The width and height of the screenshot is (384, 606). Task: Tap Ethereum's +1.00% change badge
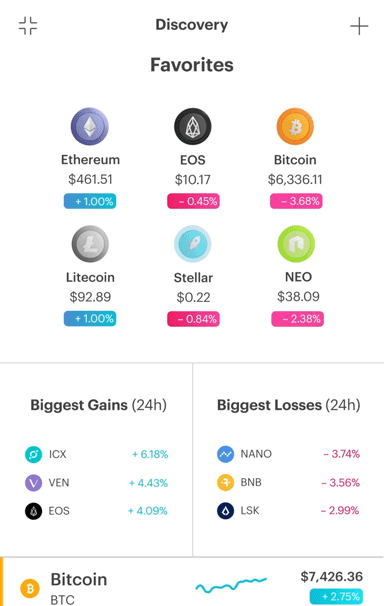tap(90, 201)
